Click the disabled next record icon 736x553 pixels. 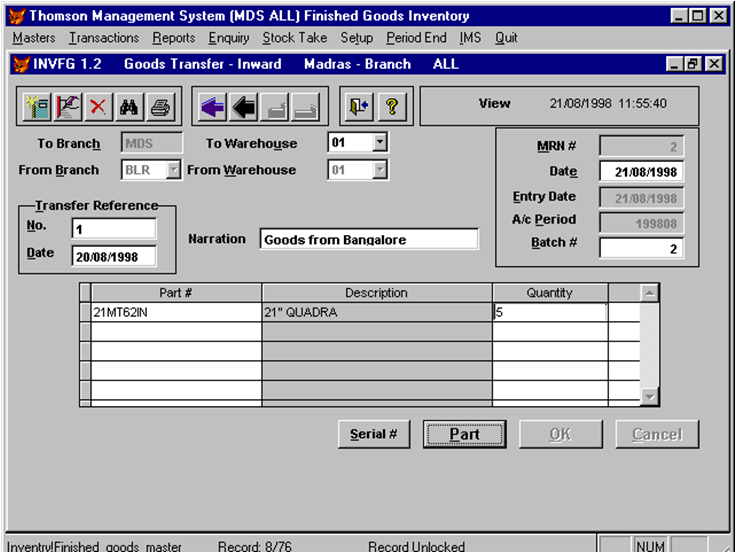pos(275,107)
